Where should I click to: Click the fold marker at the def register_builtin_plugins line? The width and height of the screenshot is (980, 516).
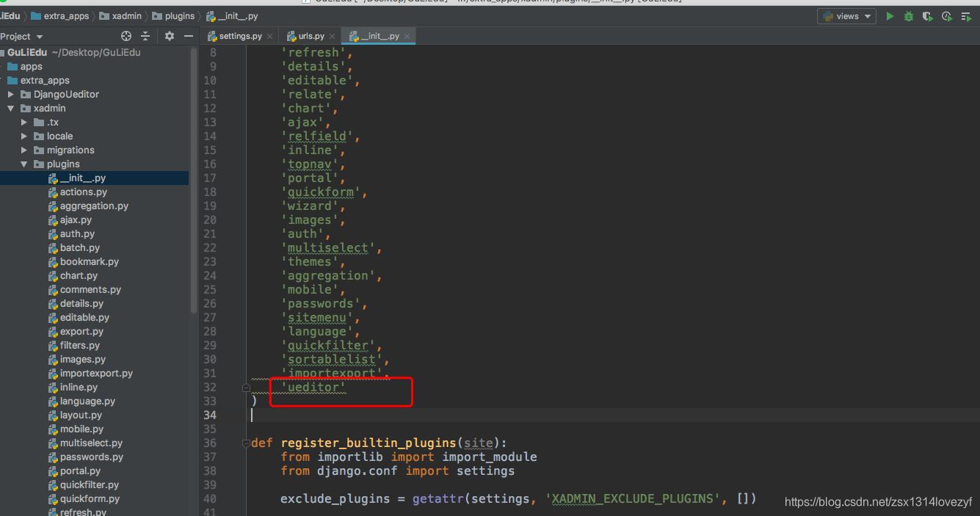pyautogui.click(x=247, y=443)
